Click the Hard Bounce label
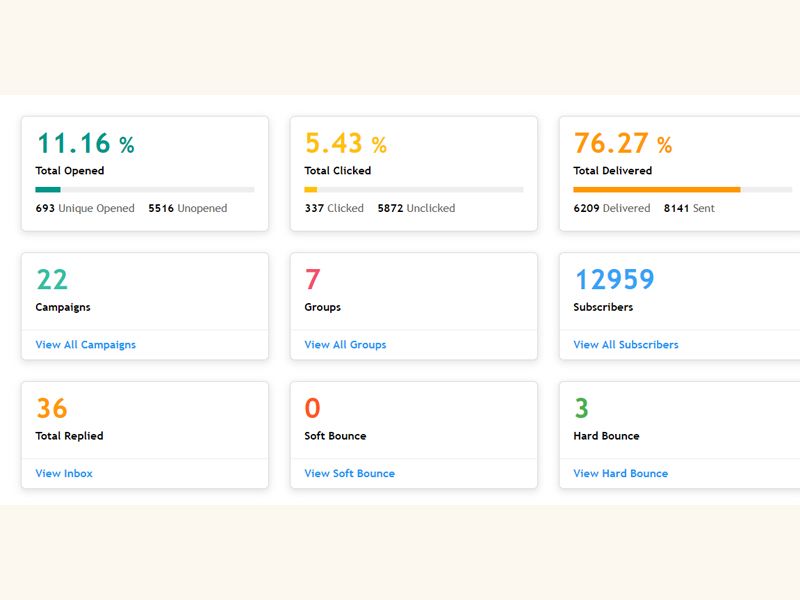 point(606,436)
